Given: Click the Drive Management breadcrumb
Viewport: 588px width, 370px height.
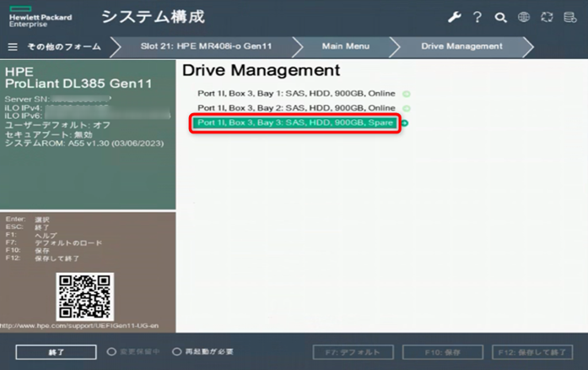Looking at the screenshot, I should [461, 46].
